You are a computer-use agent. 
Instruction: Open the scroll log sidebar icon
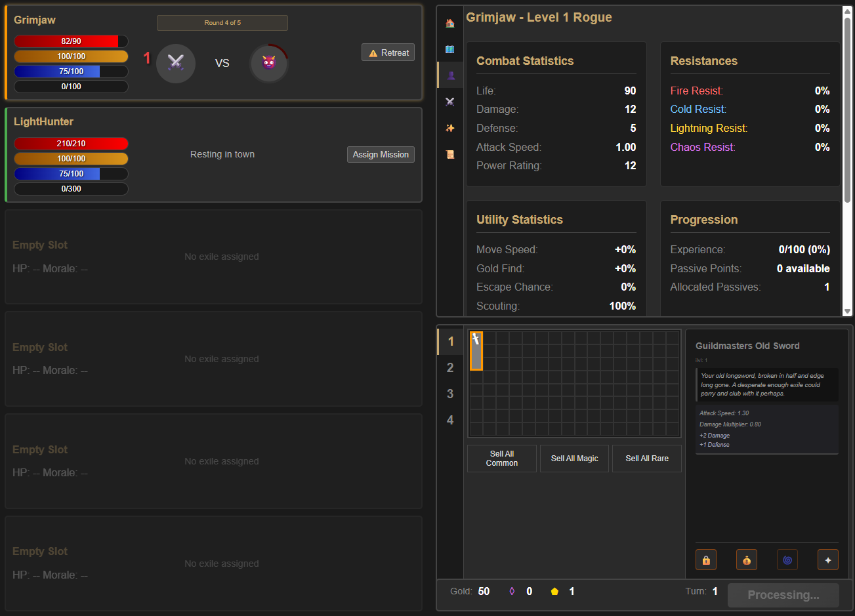(450, 154)
